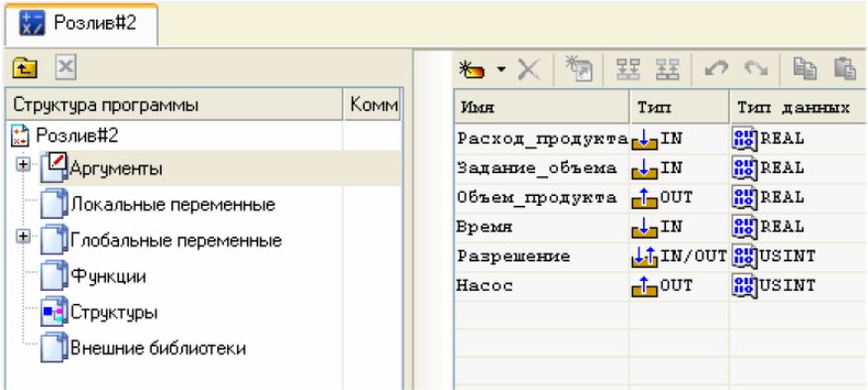The width and height of the screenshot is (868, 390).
Task: Click the redo arrow icon
Action: 756,70
